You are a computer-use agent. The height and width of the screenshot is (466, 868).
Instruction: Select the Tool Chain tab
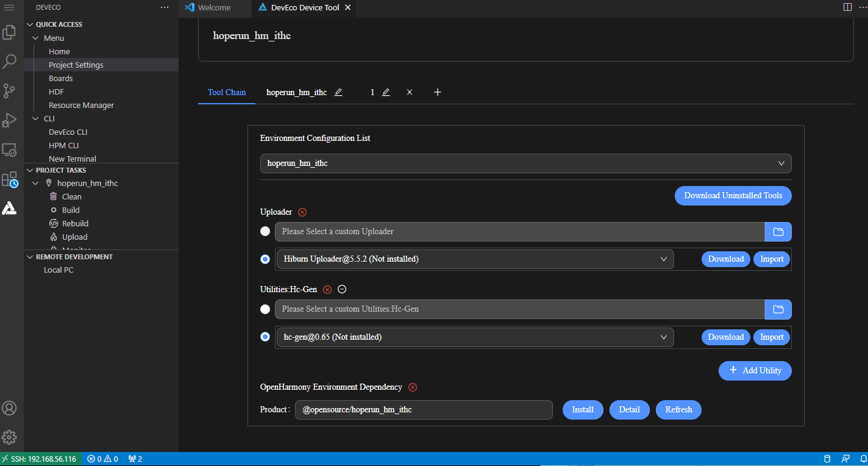tap(227, 92)
